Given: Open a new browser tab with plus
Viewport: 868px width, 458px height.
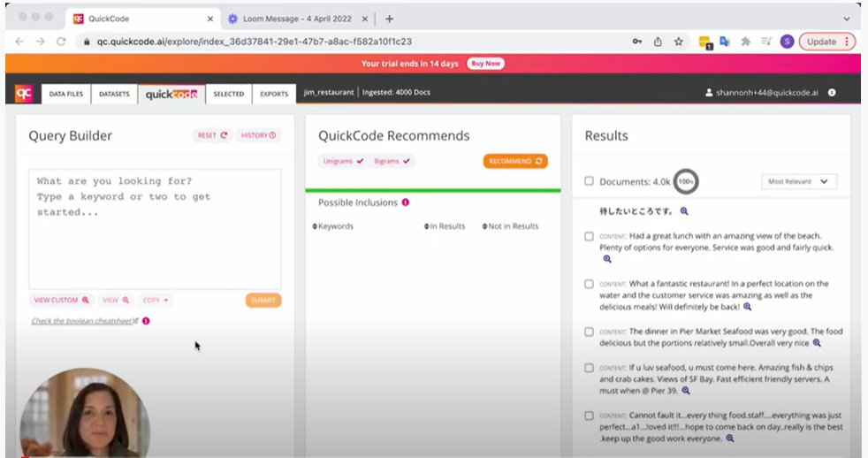Looking at the screenshot, I should pyautogui.click(x=389, y=19).
